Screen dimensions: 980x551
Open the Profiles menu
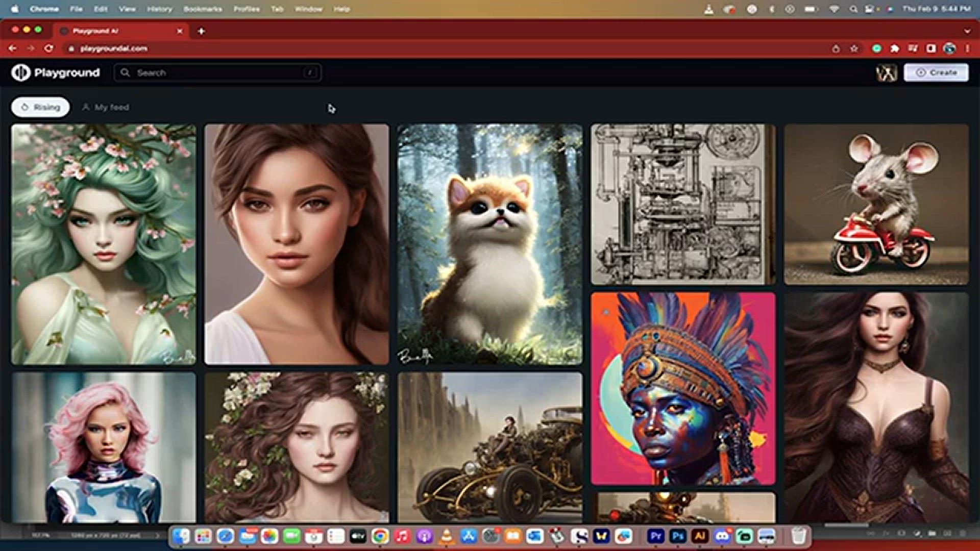[x=247, y=9]
